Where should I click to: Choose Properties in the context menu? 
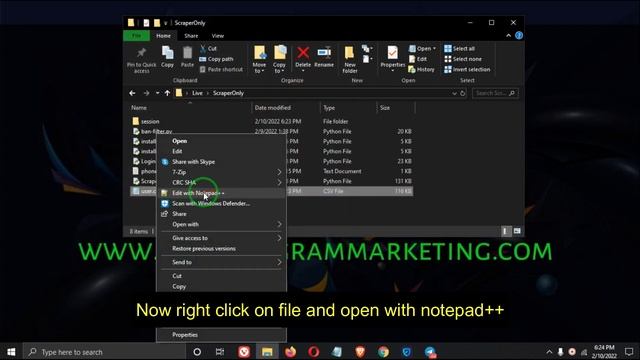(221, 335)
